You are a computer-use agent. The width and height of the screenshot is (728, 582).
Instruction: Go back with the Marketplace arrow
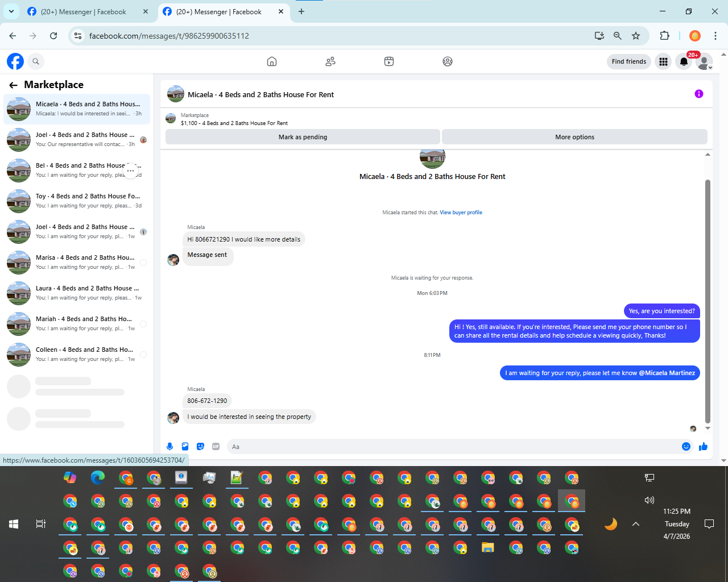click(13, 85)
